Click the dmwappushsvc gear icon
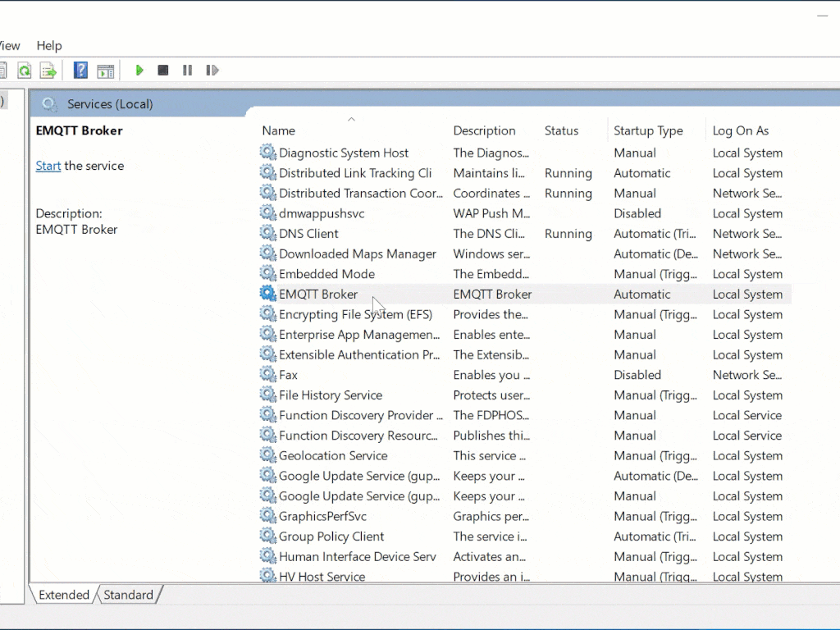The image size is (840, 630). pyautogui.click(x=268, y=212)
